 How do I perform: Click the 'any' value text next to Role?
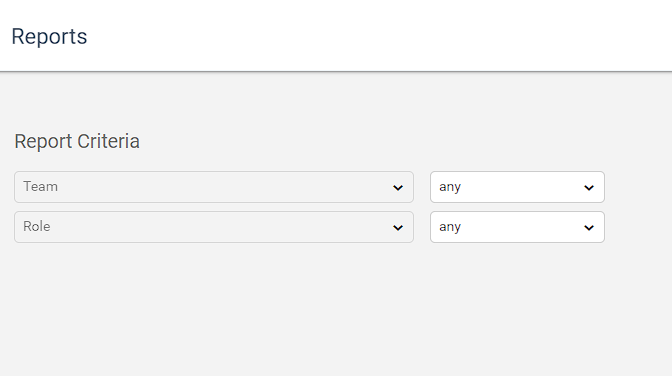[x=450, y=227]
